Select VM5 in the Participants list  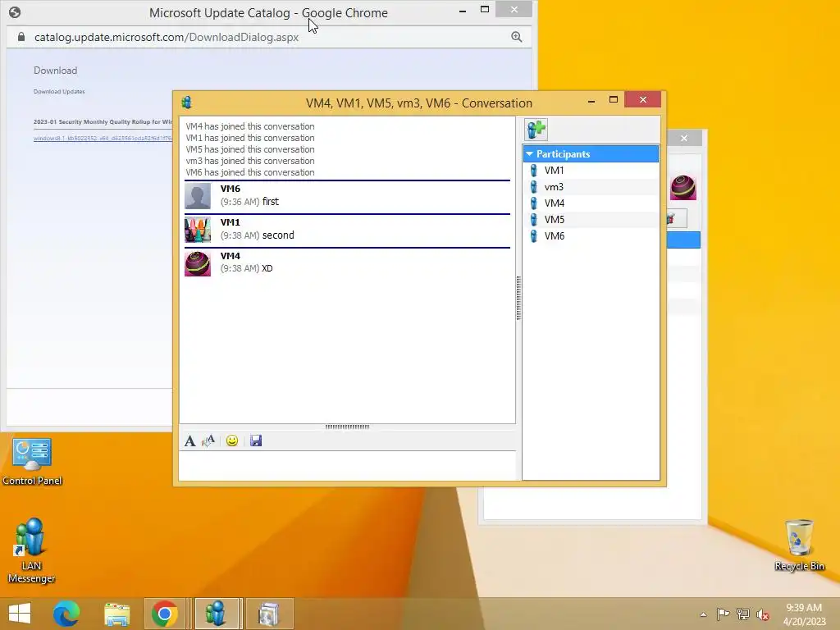pos(591,220)
